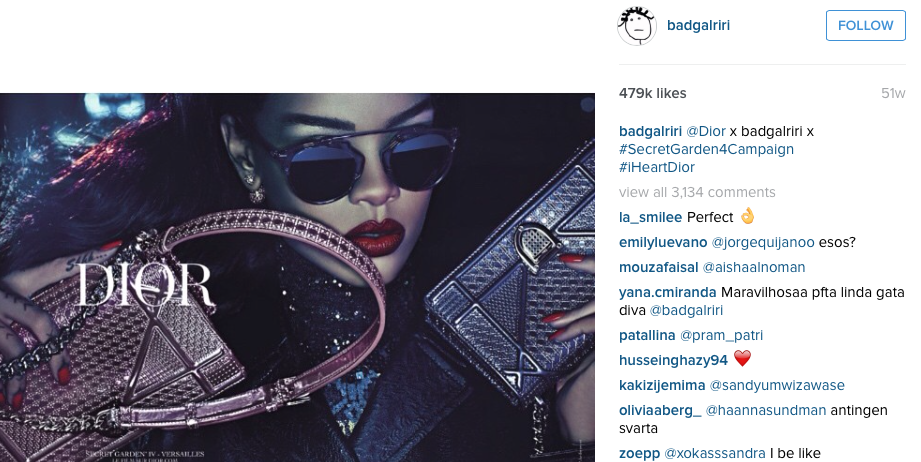Expand view all 3,134 comments
The height and width of the screenshot is (462, 921).
pyautogui.click(x=697, y=193)
